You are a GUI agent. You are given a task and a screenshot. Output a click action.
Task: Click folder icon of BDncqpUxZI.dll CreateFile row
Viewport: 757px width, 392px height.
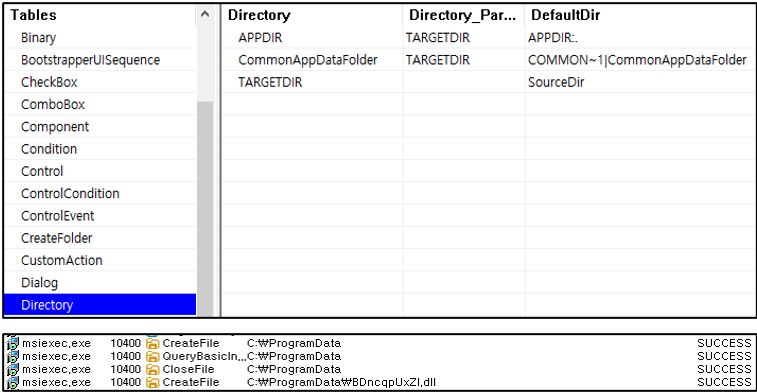coord(153,383)
